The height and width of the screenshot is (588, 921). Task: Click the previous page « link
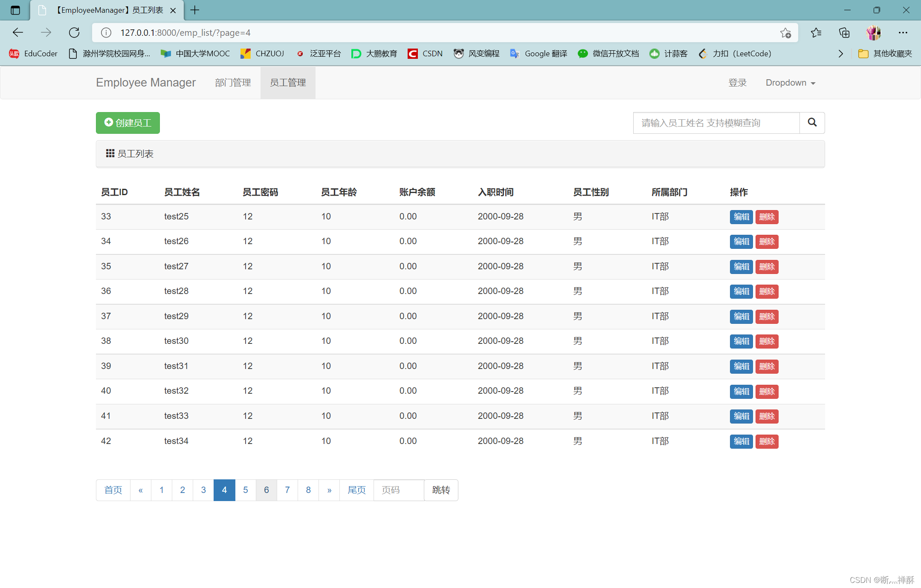pos(141,490)
